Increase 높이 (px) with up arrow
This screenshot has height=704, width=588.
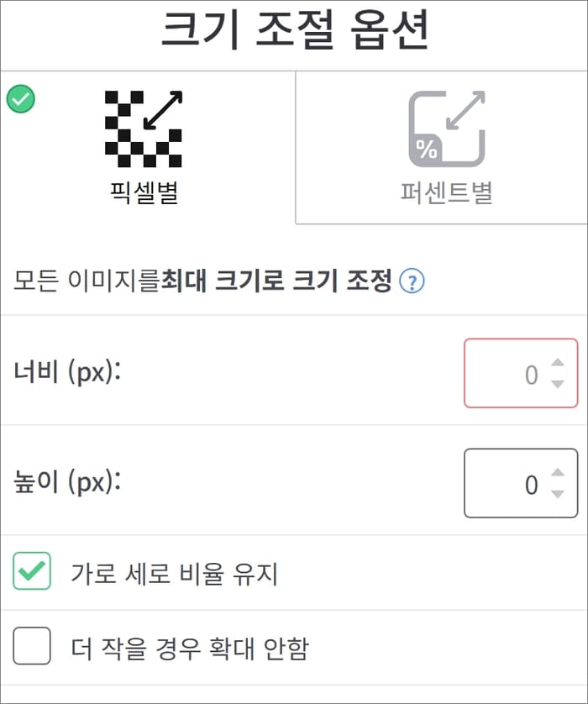(558, 472)
